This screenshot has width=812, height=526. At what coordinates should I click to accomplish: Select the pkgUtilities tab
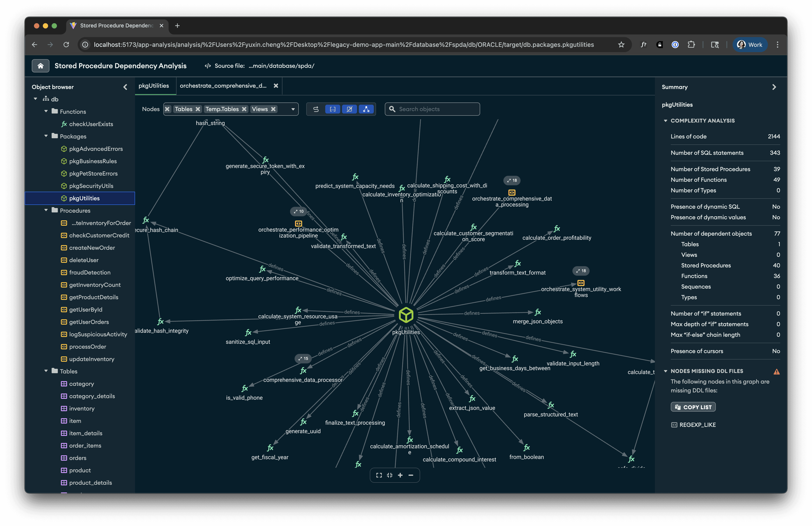point(154,86)
